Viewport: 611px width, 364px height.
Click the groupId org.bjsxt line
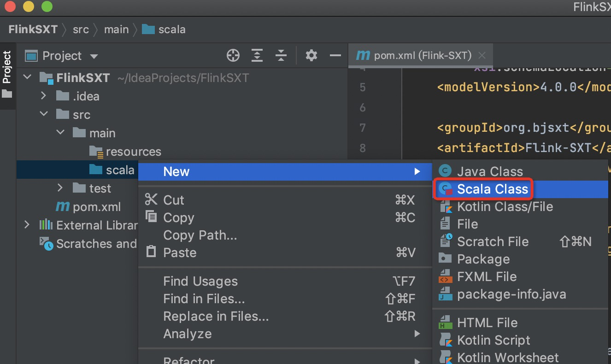click(524, 128)
